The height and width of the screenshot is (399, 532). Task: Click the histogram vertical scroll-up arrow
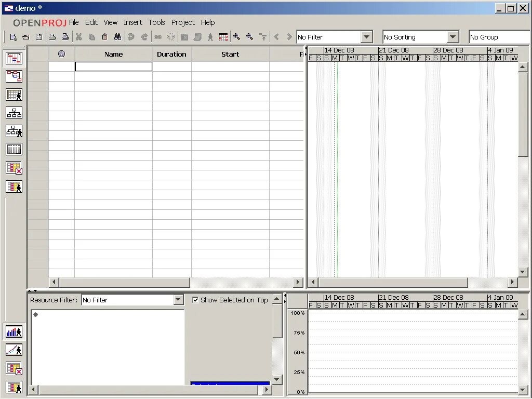(523, 315)
